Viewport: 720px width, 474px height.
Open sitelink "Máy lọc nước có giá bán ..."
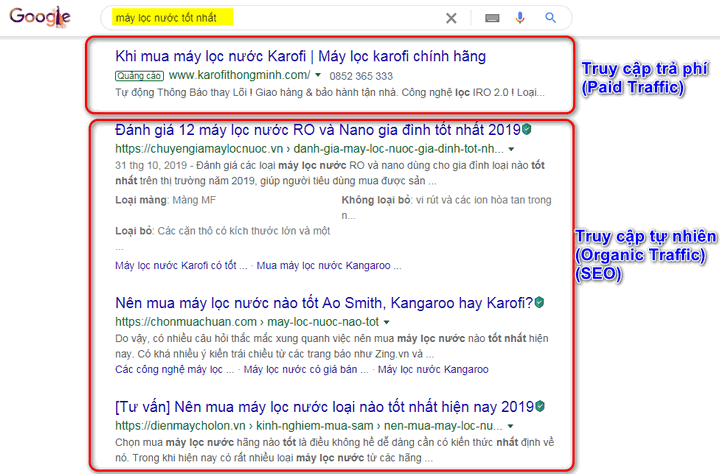[306, 369]
